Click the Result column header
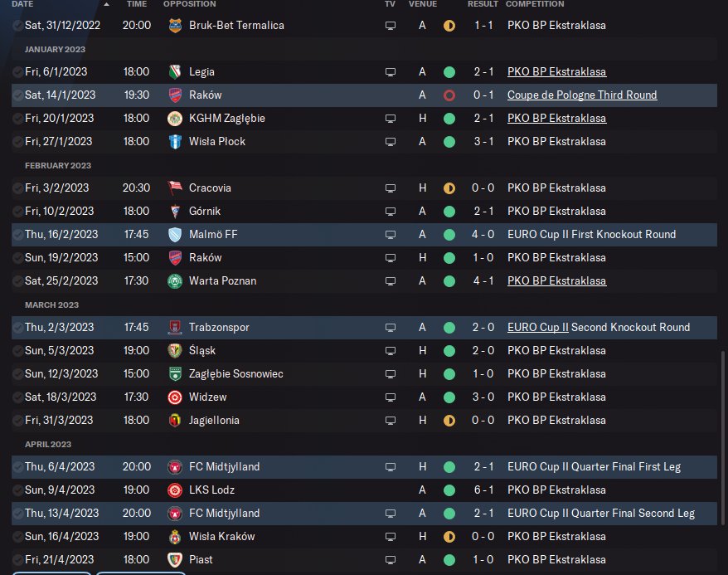Image resolution: width=728 pixels, height=575 pixels. [x=483, y=4]
